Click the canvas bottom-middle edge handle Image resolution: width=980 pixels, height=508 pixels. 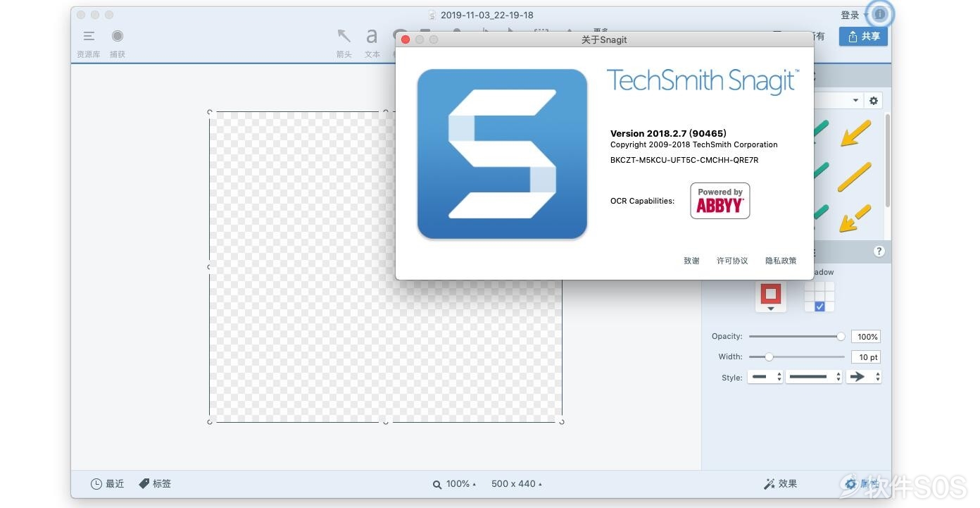[386, 421]
